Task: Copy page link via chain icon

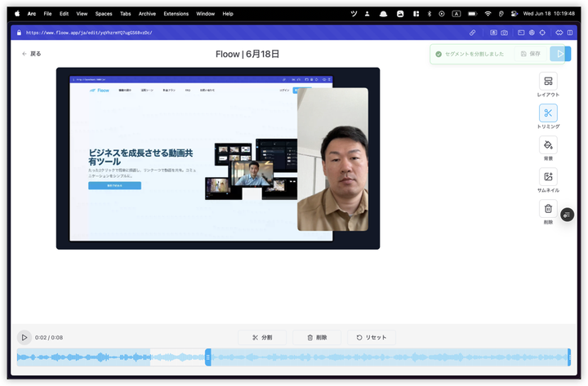Action: (473, 33)
